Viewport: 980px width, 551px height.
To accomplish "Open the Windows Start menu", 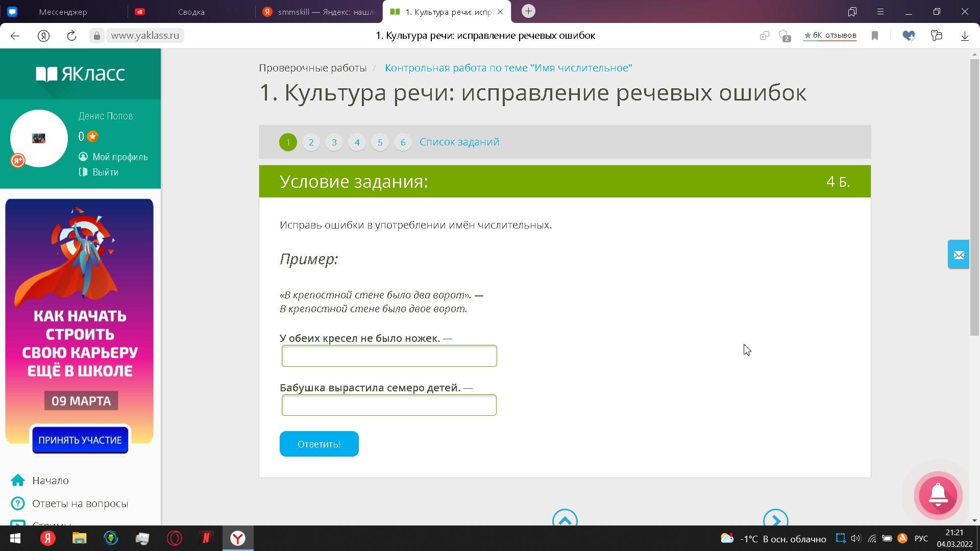I will point(15,538).
